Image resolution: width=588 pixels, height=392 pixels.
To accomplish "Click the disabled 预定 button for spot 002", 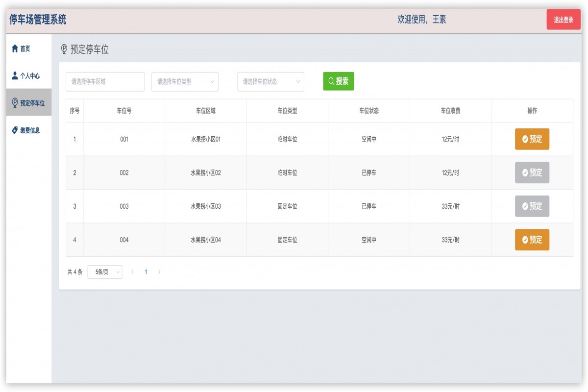I will [x=532, y=172].
